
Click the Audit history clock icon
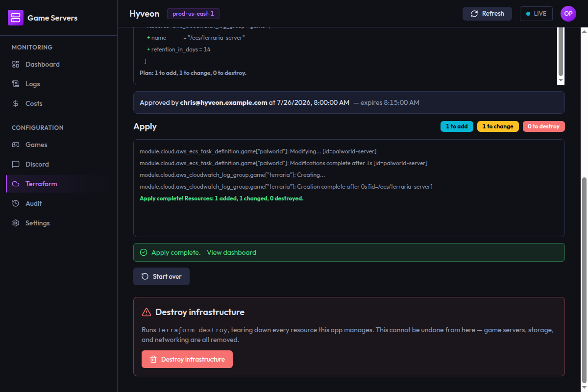point(16,203)
